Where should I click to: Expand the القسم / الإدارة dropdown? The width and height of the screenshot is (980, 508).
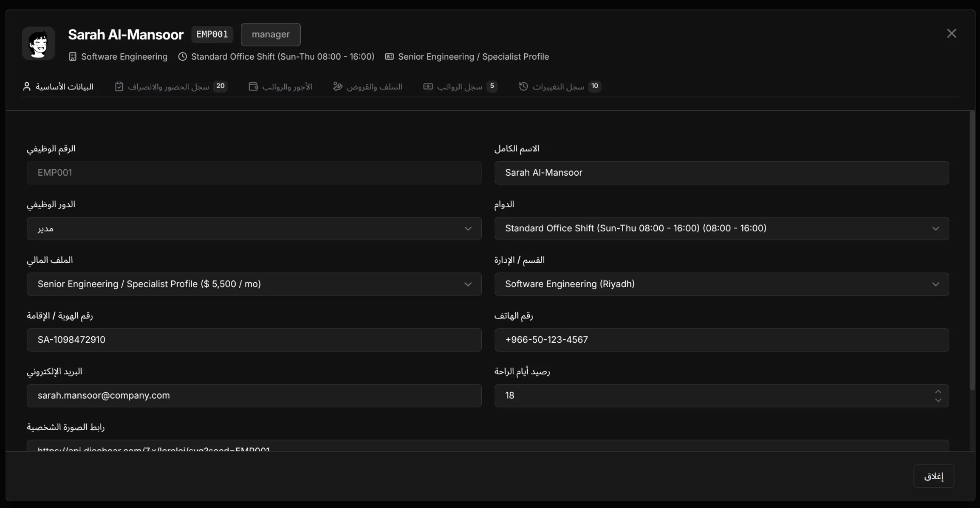pyautogui.click(x=722, y=284)
